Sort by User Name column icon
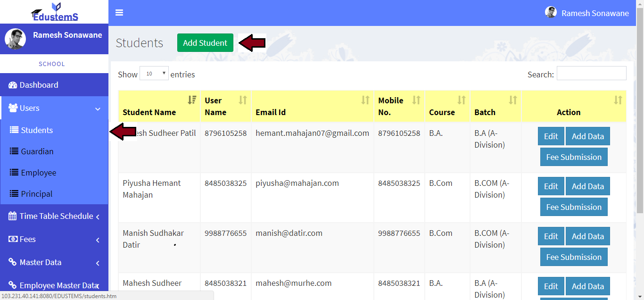The width and height of the screenshot is (644, 300). click(243, 100)
